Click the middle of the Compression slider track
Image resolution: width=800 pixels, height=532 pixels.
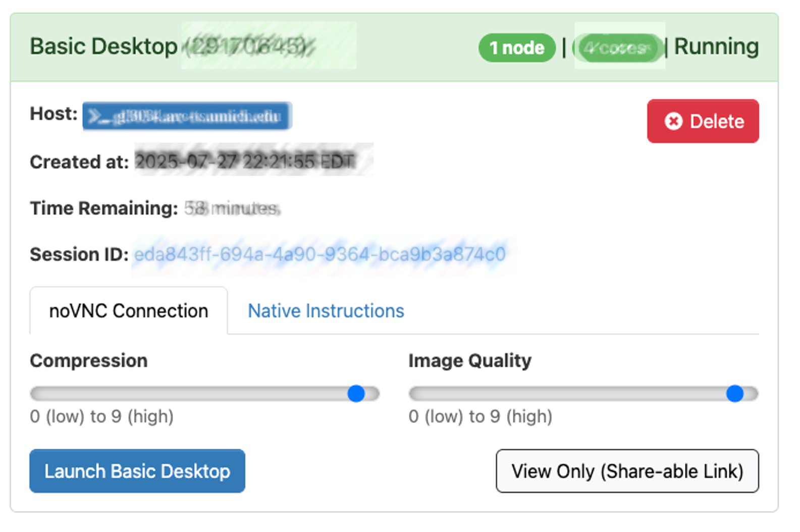(x=204, y=394)
